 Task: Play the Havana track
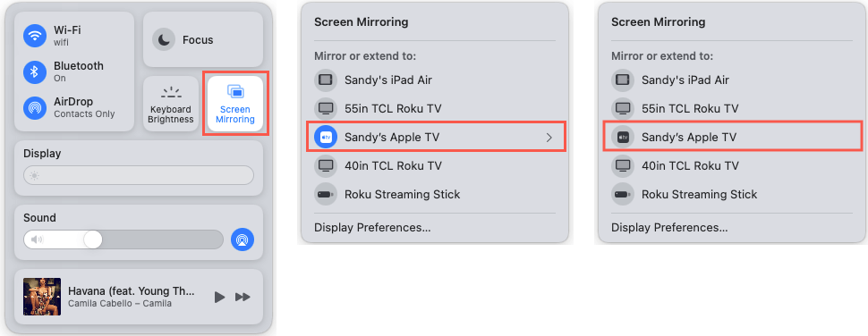pyautogui.click(x=220, y=298)
